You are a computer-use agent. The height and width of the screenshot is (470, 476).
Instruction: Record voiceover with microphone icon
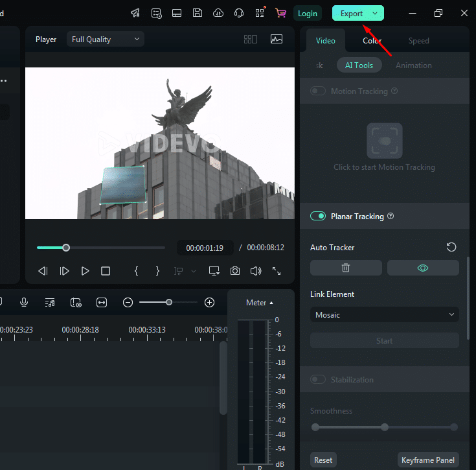pyautogui.click(x=24, y=302)
